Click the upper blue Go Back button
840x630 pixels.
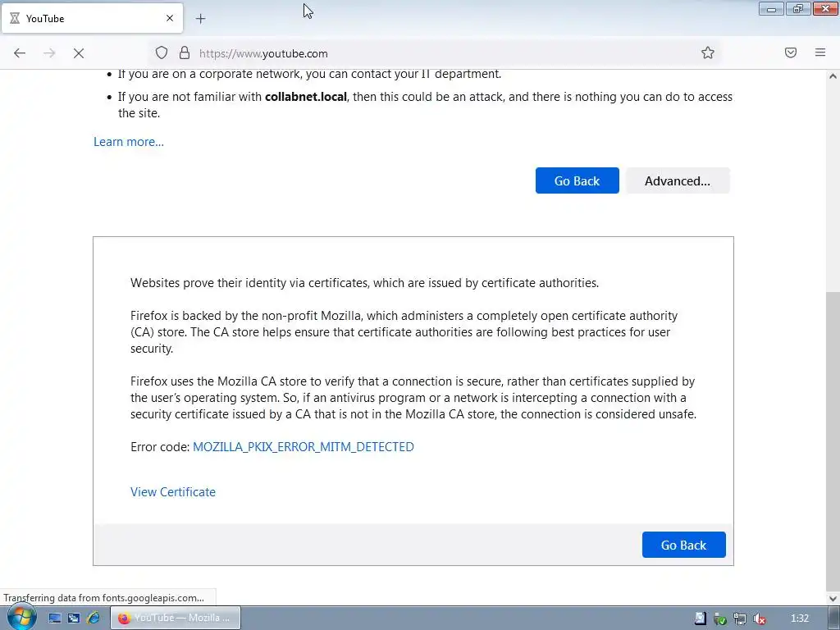click(577, 180)
